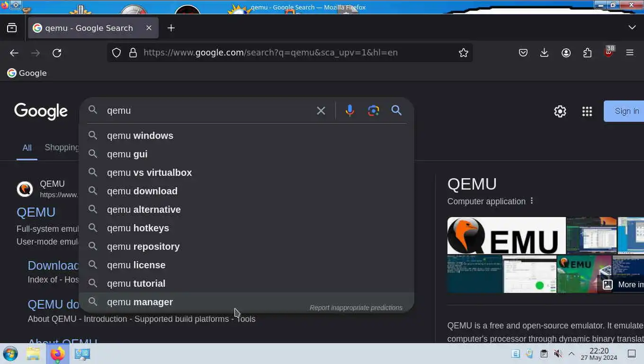Open the white window thumbnail with green dot

[x=529, y=274]
